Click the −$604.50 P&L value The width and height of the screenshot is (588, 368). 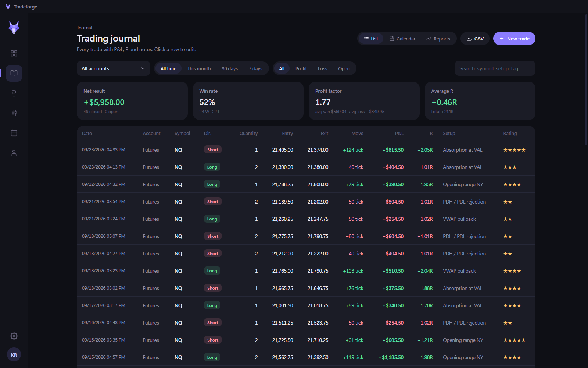393,236
